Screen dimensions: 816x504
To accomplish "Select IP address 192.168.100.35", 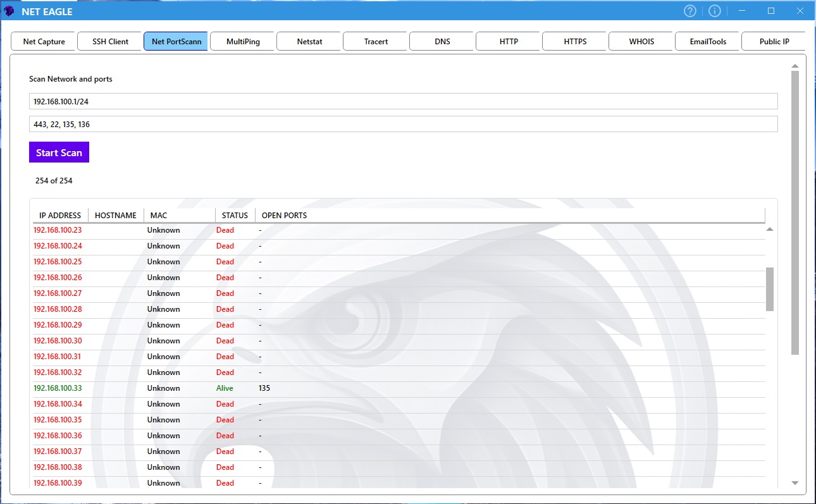I will (x=58, y=420).
